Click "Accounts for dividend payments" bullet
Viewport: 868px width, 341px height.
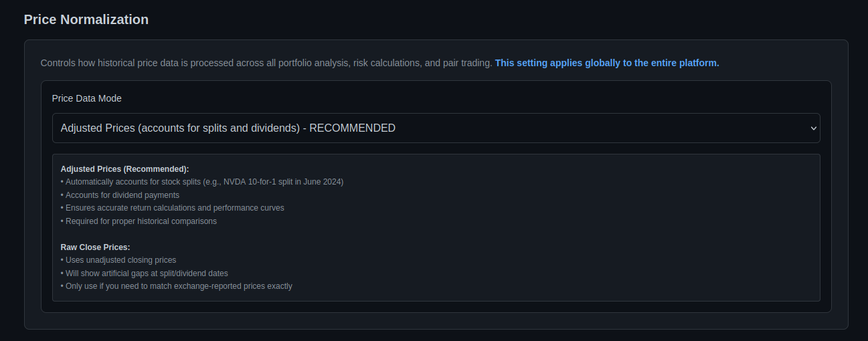coord(122,195)
